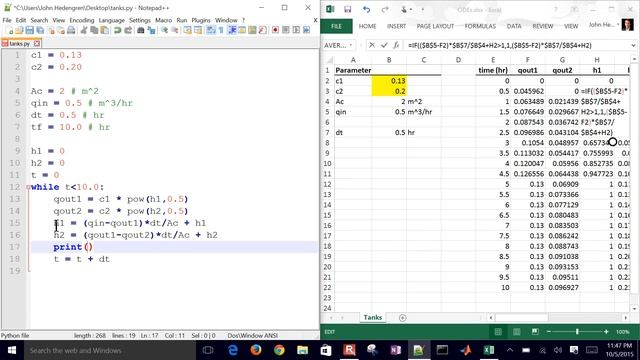Expand the Excel Name Box dropdown

pos(351,45)
